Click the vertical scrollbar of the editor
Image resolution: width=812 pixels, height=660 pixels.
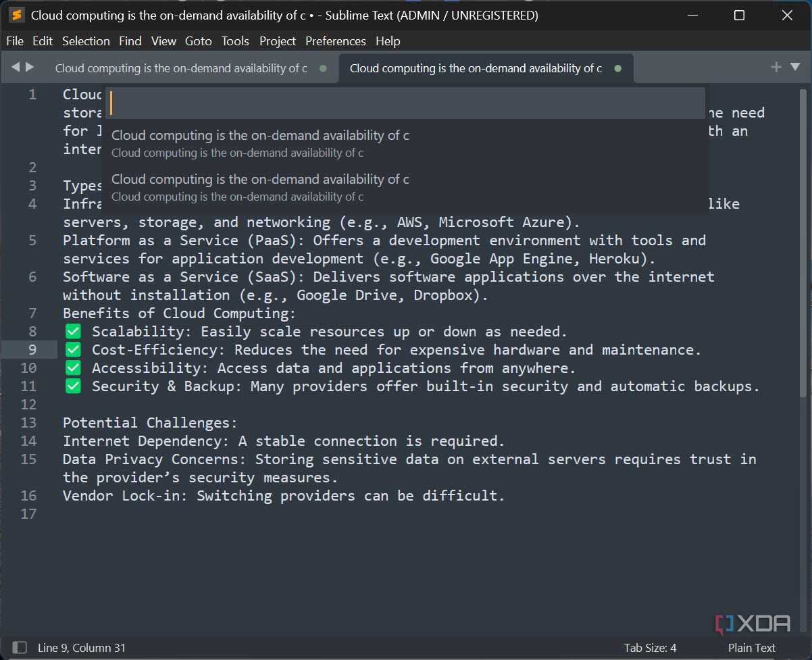coord(803,243)
